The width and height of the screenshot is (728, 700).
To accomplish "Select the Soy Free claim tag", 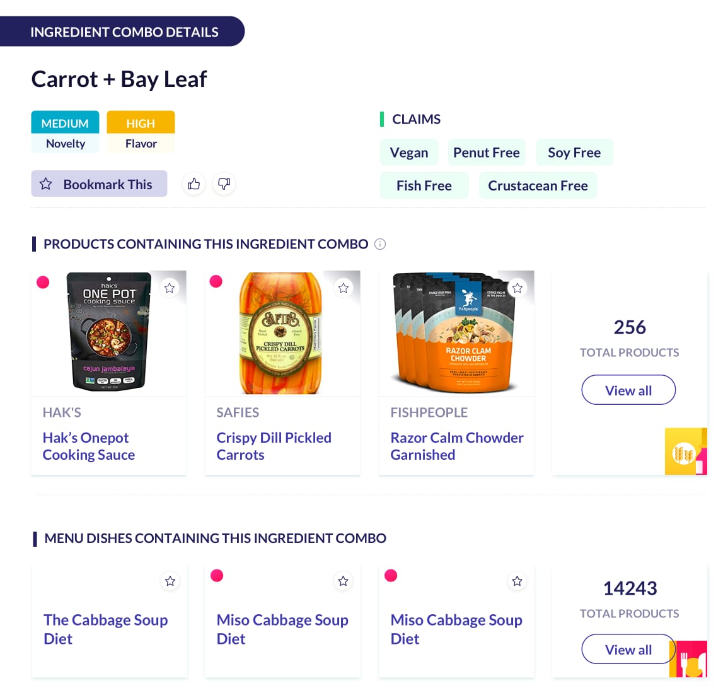I will point(574,153).
